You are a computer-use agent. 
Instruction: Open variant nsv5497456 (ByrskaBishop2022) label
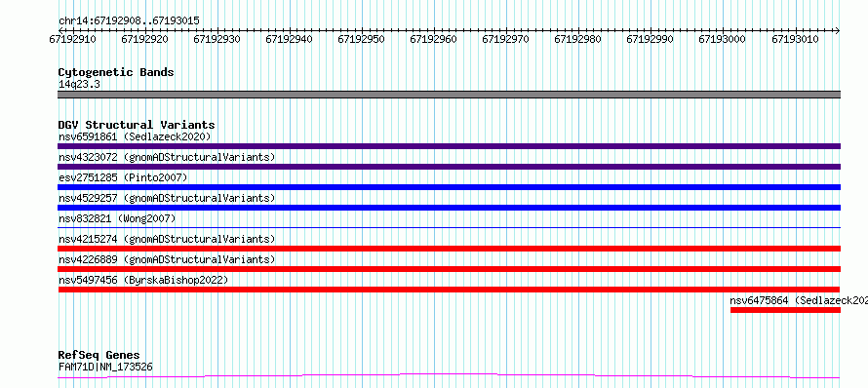[x=143, y=280]
